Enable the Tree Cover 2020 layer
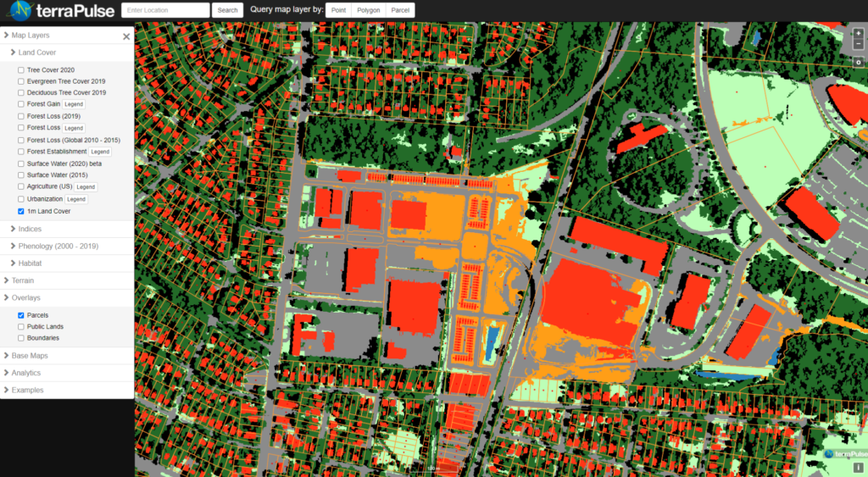This screenshot has width=868, height=477. click(21, 70)
